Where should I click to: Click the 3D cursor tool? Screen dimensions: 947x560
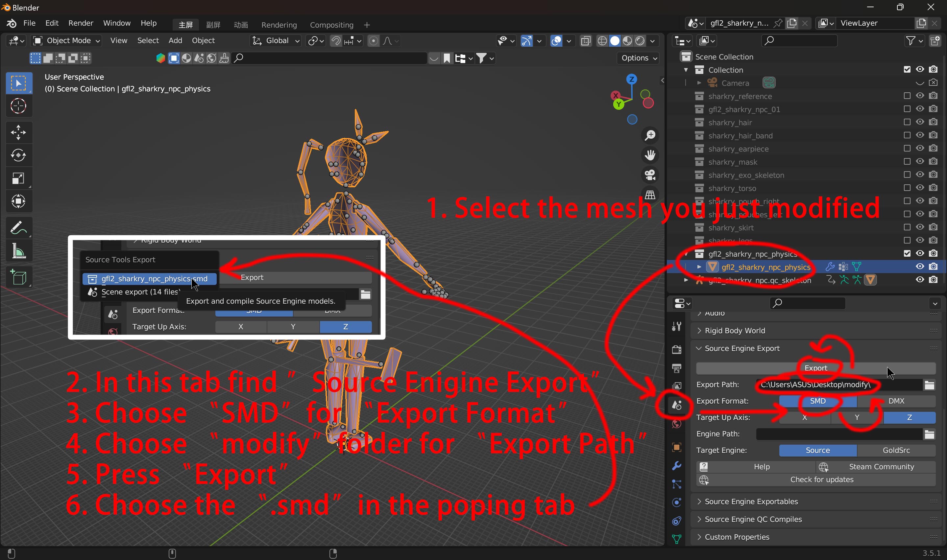click(18, 106)
